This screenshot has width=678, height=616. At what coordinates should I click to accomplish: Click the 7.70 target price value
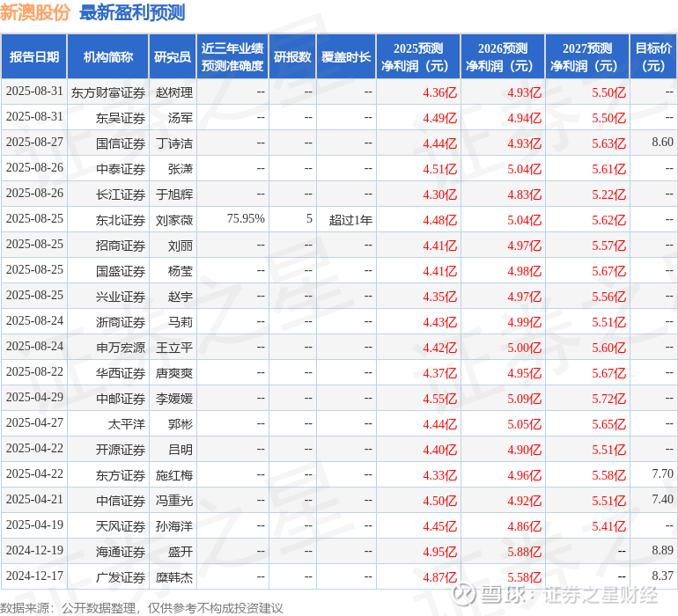662,473
